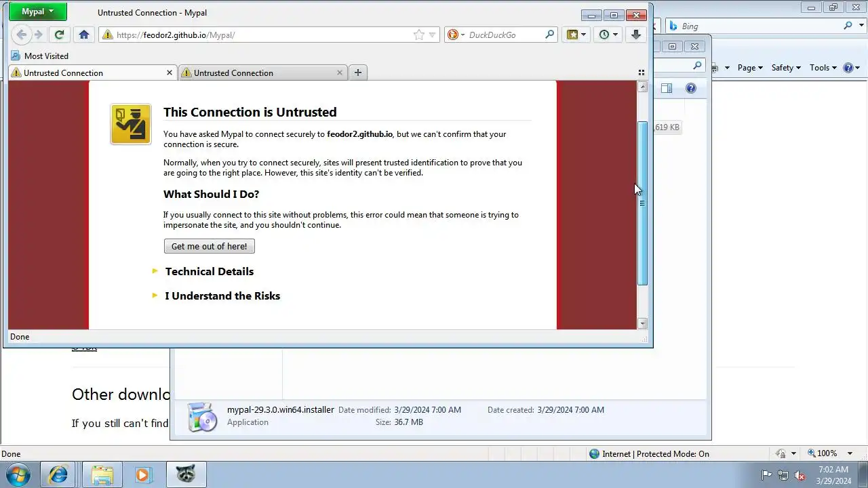Open Internet Explorer from taskbar
The height and width of the screenshot is (488, 868).
[58, 474]
